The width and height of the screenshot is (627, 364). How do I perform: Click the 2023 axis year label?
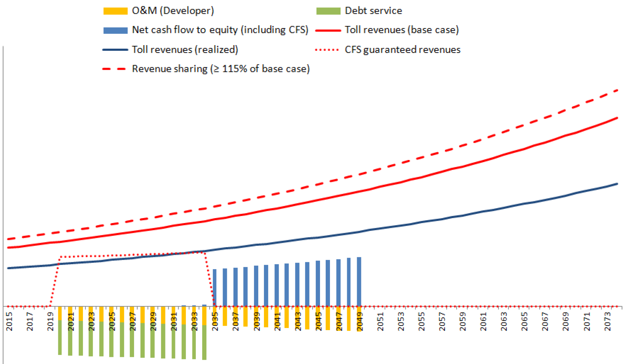pyautogui.click(x=92, y=322)
